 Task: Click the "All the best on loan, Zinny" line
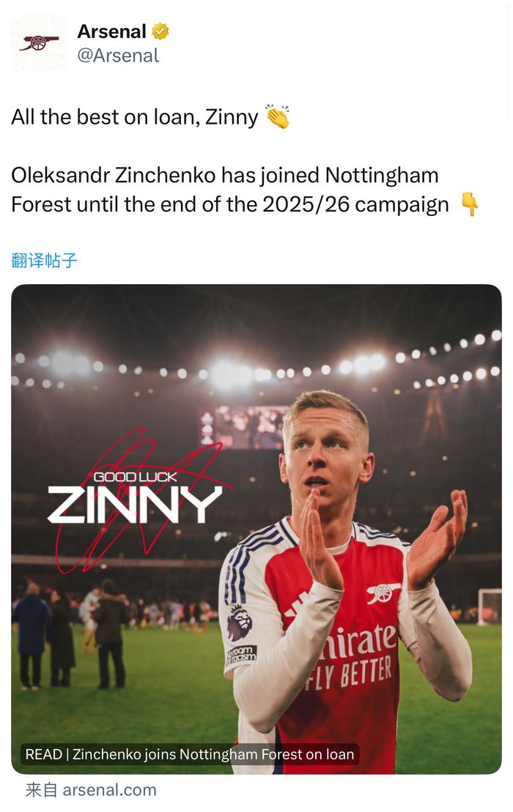point(135,117)
